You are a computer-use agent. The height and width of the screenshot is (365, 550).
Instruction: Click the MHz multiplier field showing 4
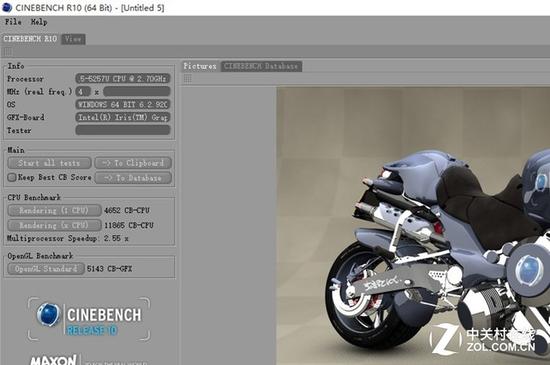point(83,92)
